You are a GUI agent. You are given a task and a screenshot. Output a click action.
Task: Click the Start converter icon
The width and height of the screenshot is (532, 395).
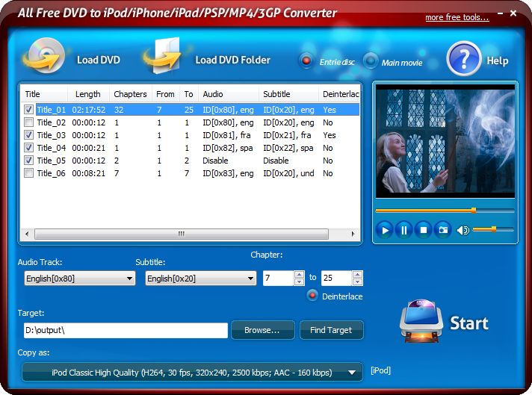[421, 321]
